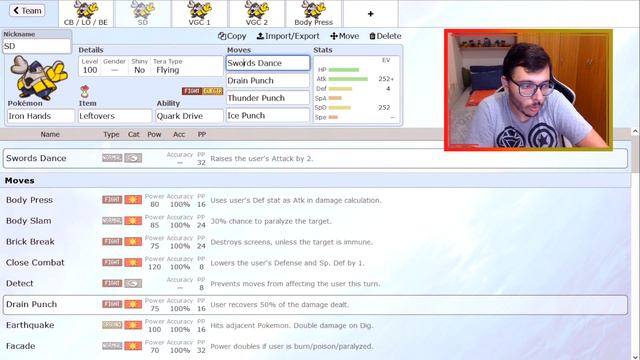640x360 pixels.
Task: Sort move list by PP column
Action: [202, 134]
